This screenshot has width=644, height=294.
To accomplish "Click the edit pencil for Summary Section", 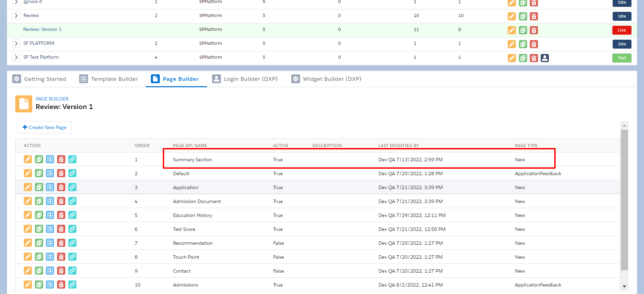I will (x=28, y=159).
